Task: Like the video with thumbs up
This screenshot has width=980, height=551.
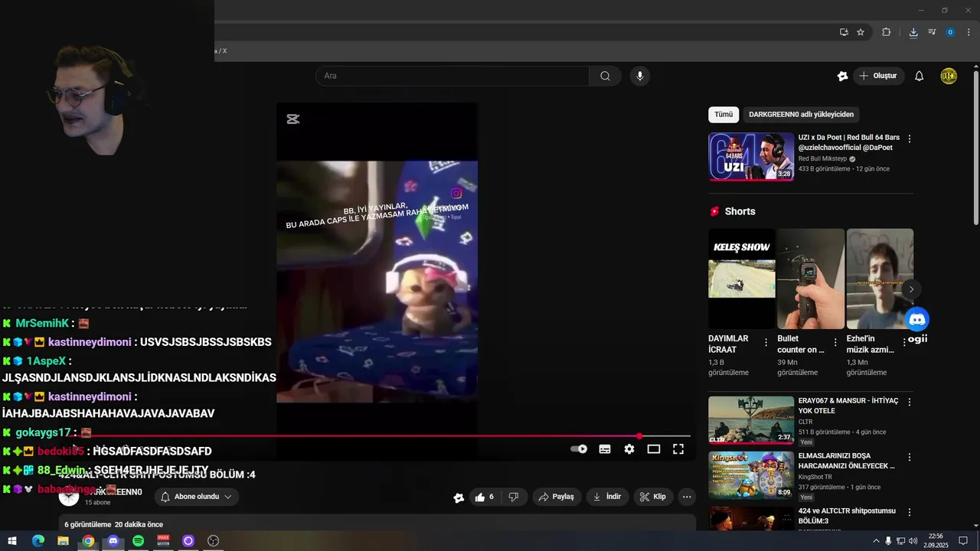Action: click(x=485, y=497)
